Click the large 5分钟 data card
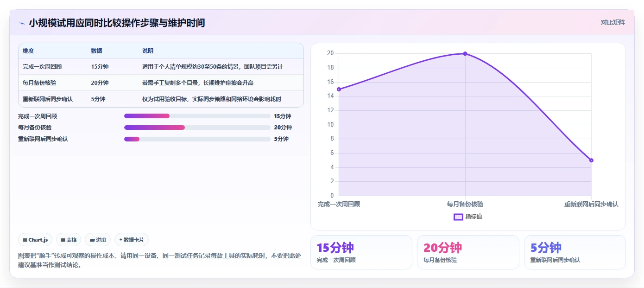644x288 pixels. [x=575, y=252]
